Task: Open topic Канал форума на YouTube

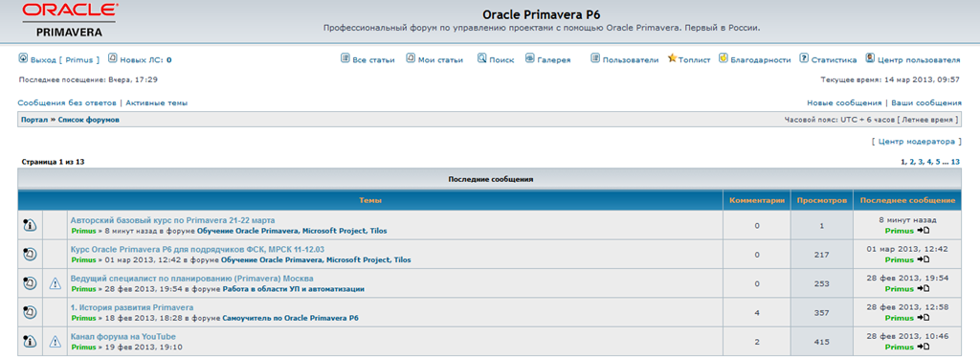Action: click(x=123, y=336)
